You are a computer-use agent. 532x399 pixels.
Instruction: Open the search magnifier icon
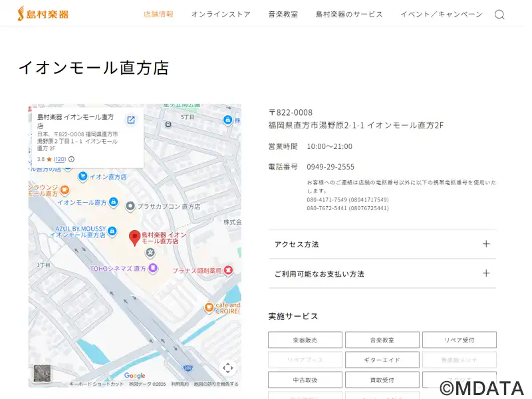click(x=499, y=15)
